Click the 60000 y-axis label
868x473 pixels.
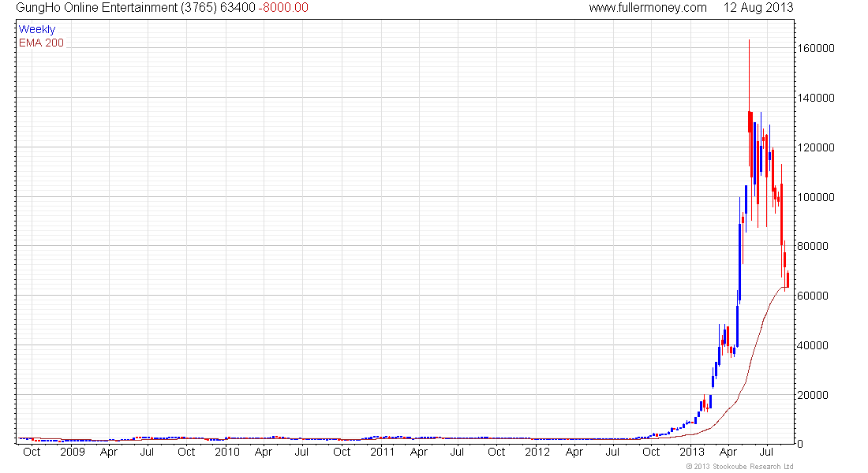pos(813,296)
